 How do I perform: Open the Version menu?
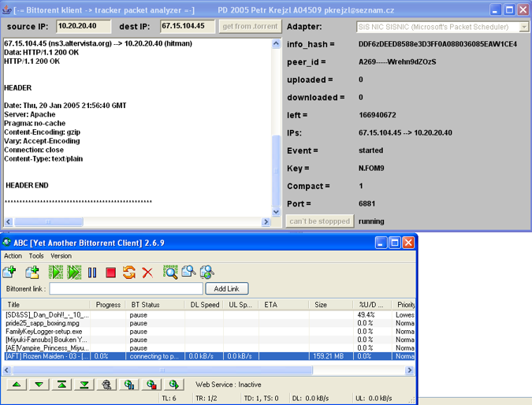(x=61, y=256)
